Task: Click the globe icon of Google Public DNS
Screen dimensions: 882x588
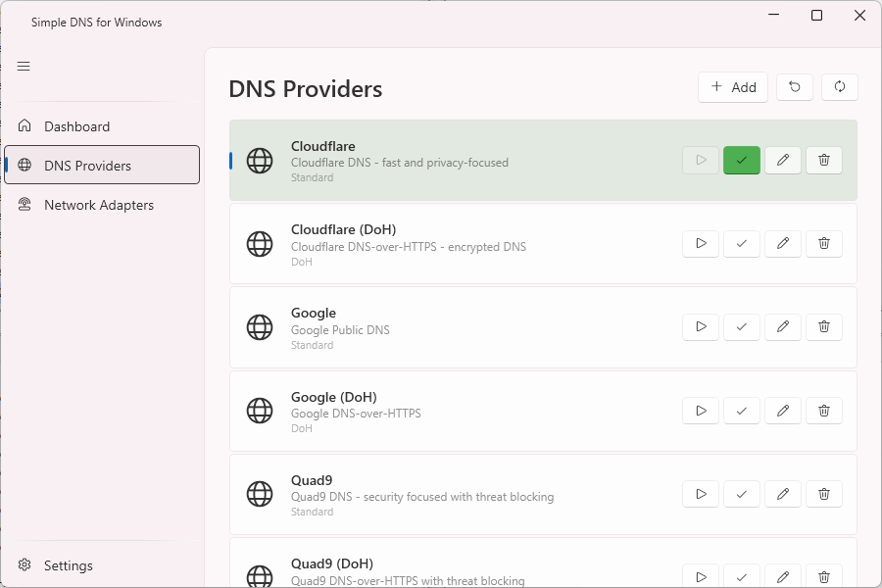Action: point(260,327)
